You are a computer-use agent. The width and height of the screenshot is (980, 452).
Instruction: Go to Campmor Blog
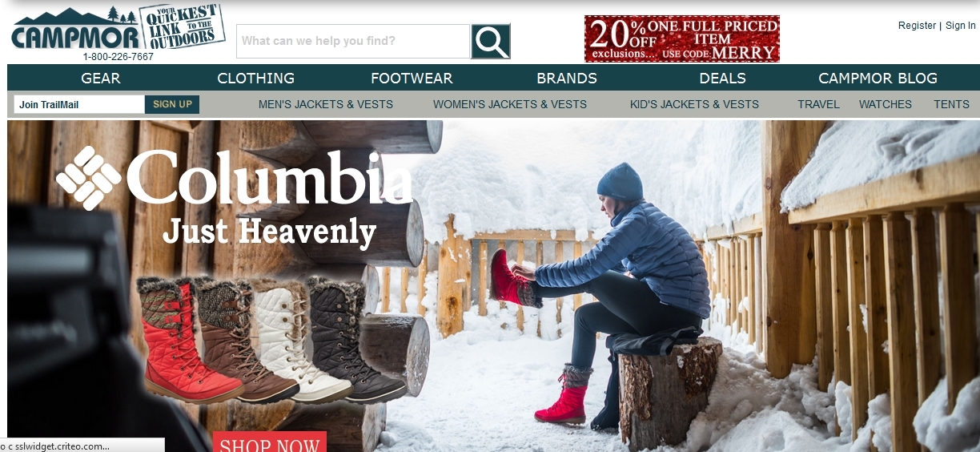point(878,78)
